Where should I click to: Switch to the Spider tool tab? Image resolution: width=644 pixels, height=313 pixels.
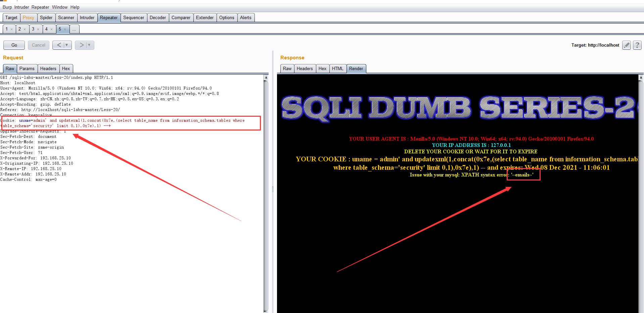(x=46, y=17)
